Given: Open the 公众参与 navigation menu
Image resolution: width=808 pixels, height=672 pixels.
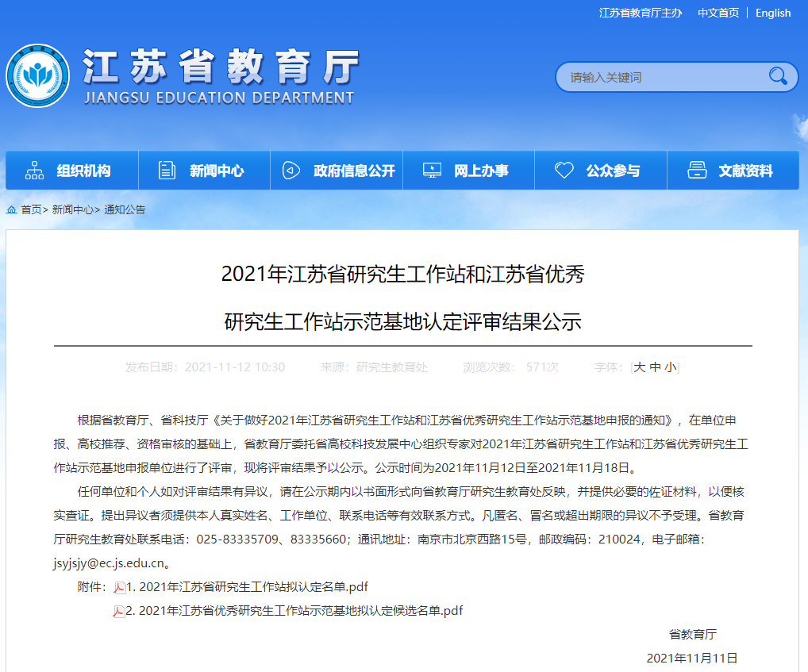Looking at the screenshot, I should pos(613,171).
